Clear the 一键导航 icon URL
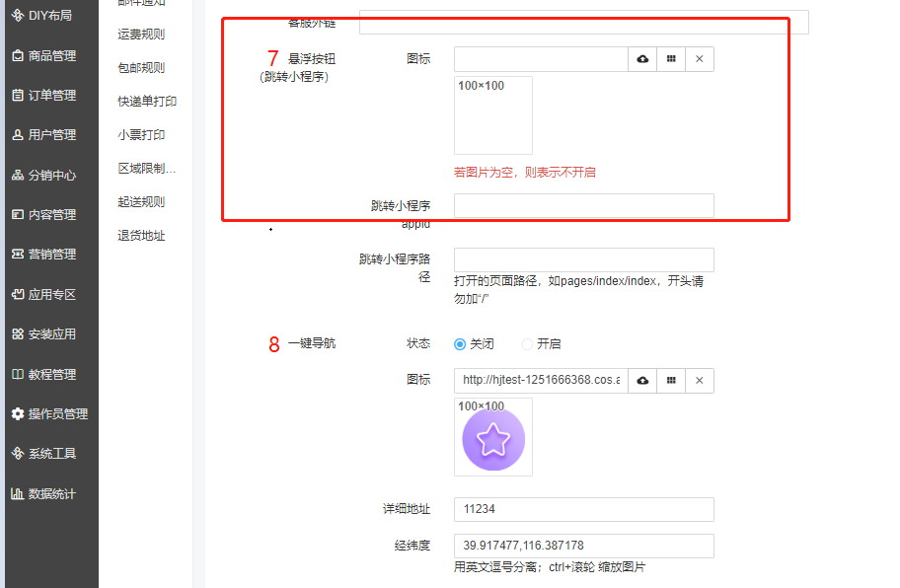Screen dimensions: 900x588 [699, 381]
